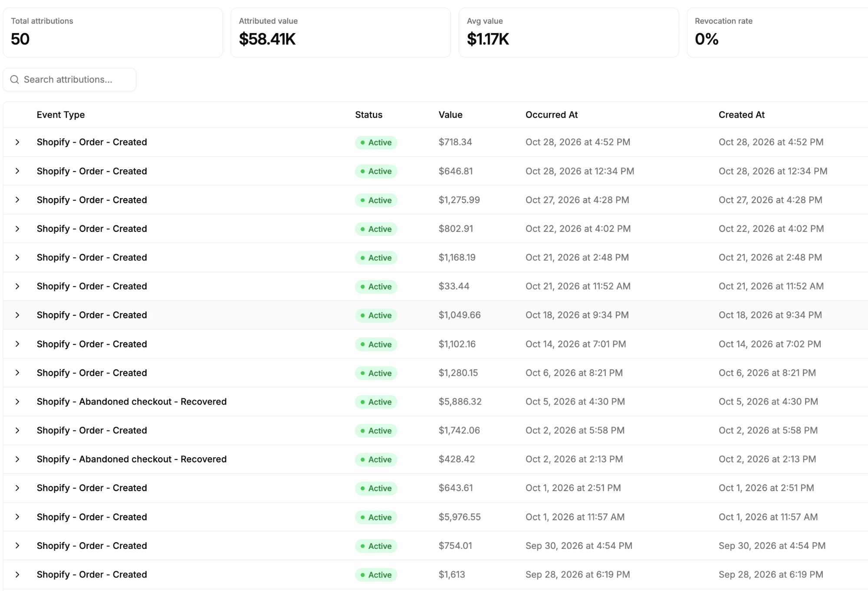The height and width of the screenshot is (591, 868).
Task: Expand the $718.34 order row
Action: [x=17, y=142]
